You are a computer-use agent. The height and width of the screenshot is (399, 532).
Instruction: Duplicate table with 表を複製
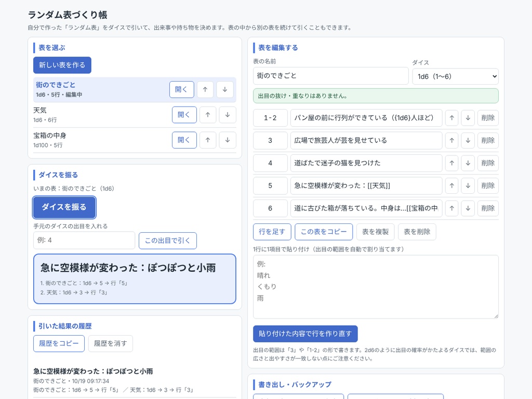tap(375, 232)
